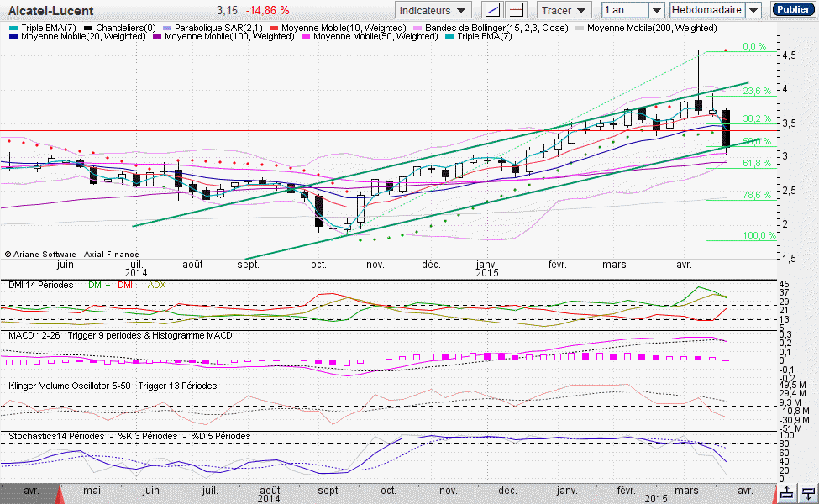Click the 38,2 % Fibonacci level label

[757, 118]
